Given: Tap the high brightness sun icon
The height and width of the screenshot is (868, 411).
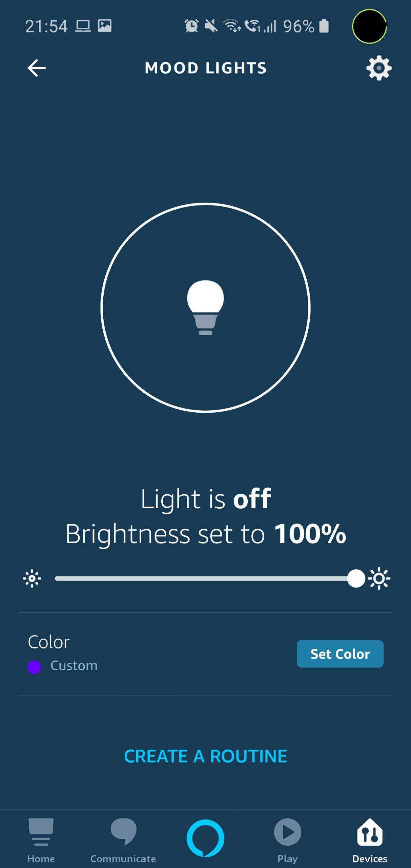Looking at the screenshot, I should point(379,578).
